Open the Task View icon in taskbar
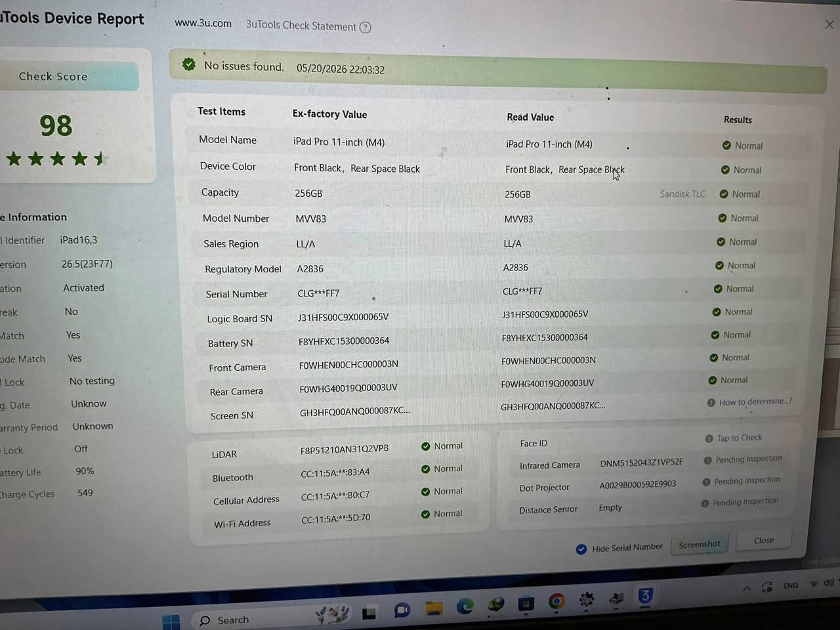The width and height of the screenshot is (840, 630). tap(369, 613)
